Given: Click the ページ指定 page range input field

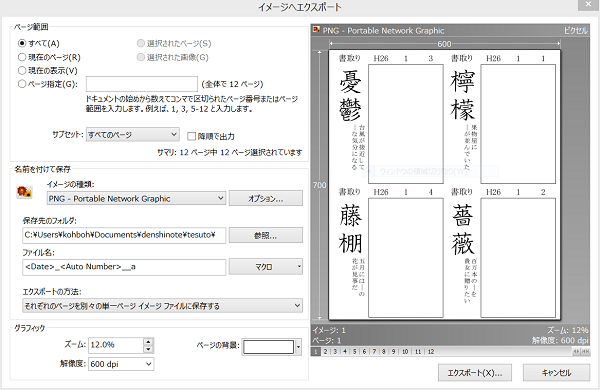Looking at the screenshot, I should [142, 84].
